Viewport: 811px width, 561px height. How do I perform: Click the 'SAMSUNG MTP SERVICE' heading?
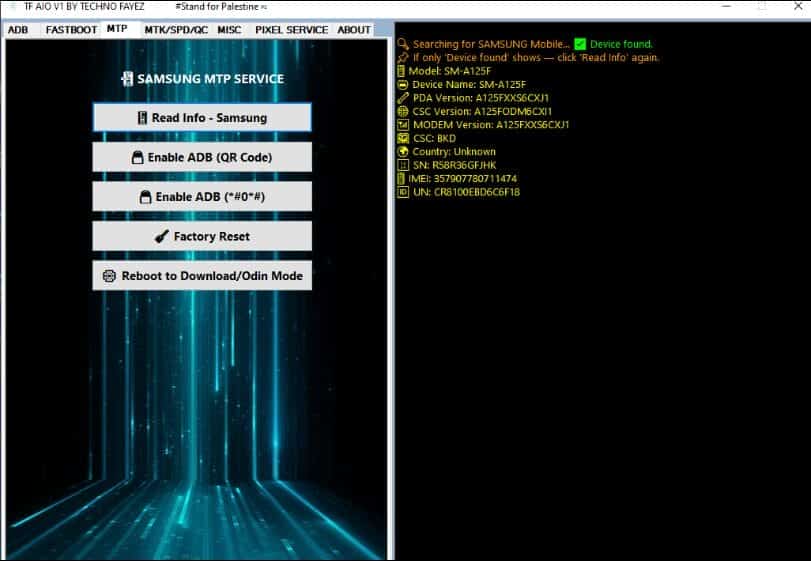coord(211,79)
